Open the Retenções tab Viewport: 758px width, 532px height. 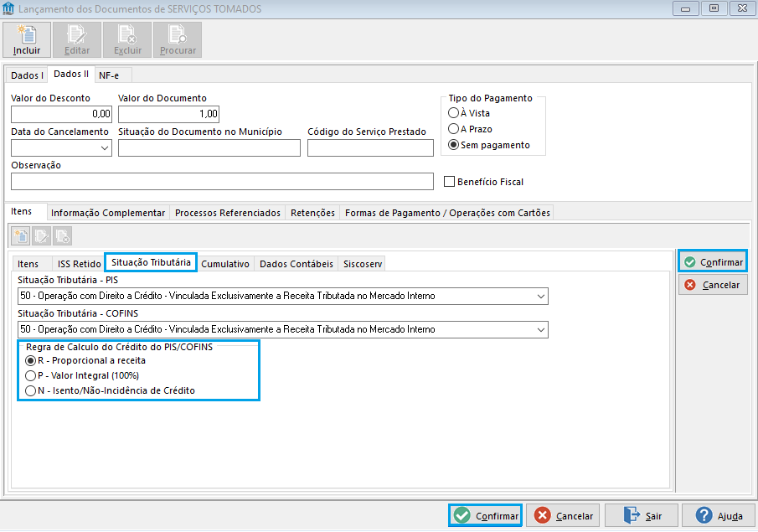[x=312, y=213]
